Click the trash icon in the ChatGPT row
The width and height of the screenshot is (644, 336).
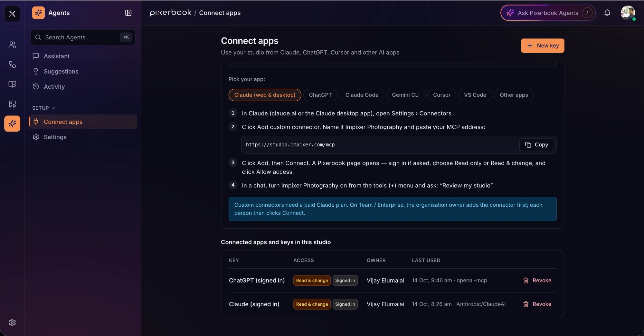pyautogui.click(x=526, y=281)
